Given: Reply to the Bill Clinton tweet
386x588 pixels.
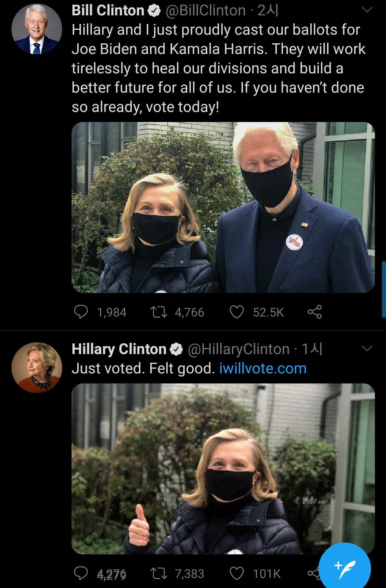Looking at the screenshot, I should pyautogui.click(x=81, y=312).
